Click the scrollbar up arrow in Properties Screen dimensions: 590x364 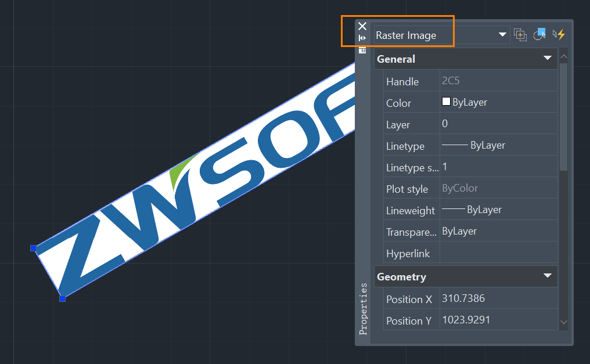pyautogui.click(x=564, y=56)
